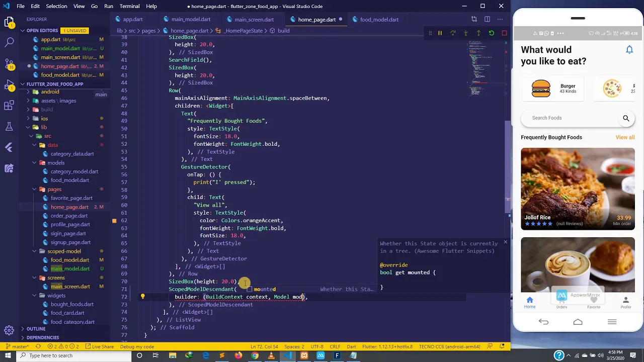Click the errors and warnings count in the status bar
Viewport: 644px width, 362px height.
[x=63, y=346]
